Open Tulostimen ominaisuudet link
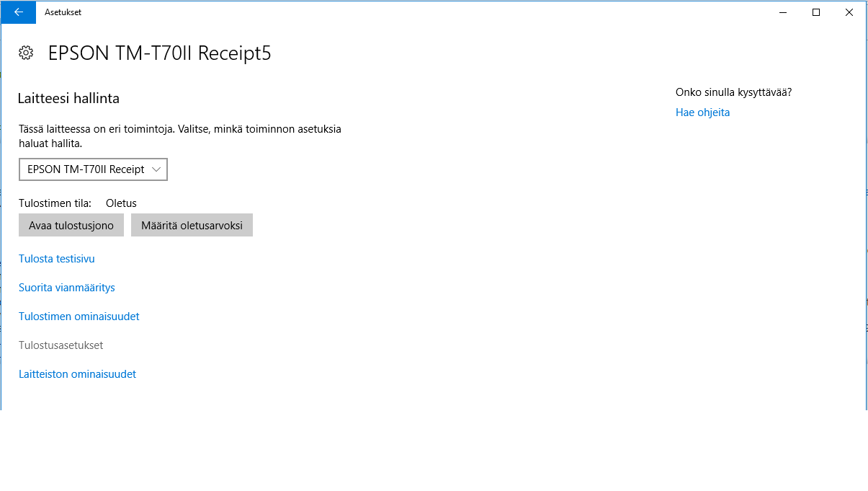This screenshot has width=868, height=491. pos(79,317)
